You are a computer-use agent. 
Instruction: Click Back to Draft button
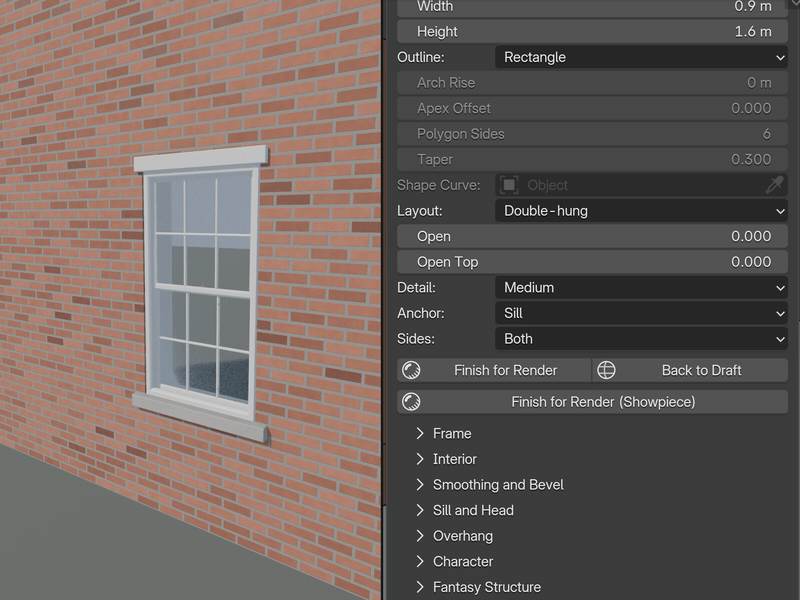[x=690, y=370]
